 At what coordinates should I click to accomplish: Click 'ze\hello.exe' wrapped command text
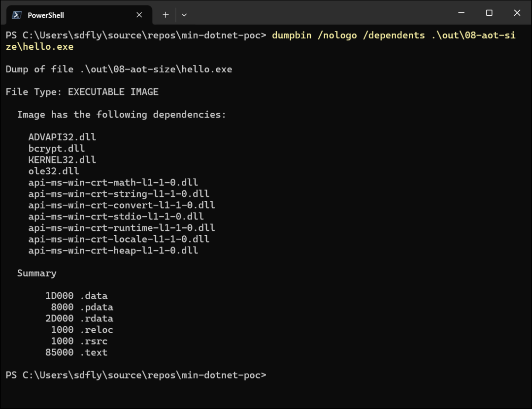pos(40,47)
